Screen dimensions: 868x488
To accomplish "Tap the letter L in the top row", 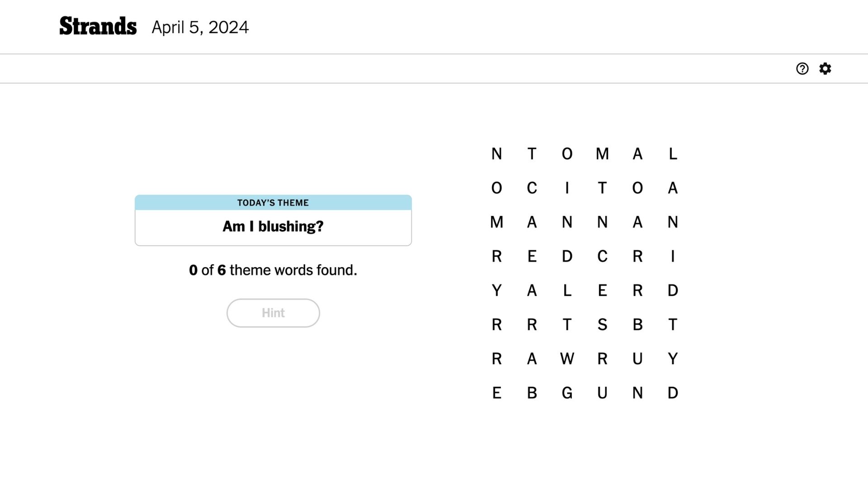I will pyautogui.click(x=673, y=154).
